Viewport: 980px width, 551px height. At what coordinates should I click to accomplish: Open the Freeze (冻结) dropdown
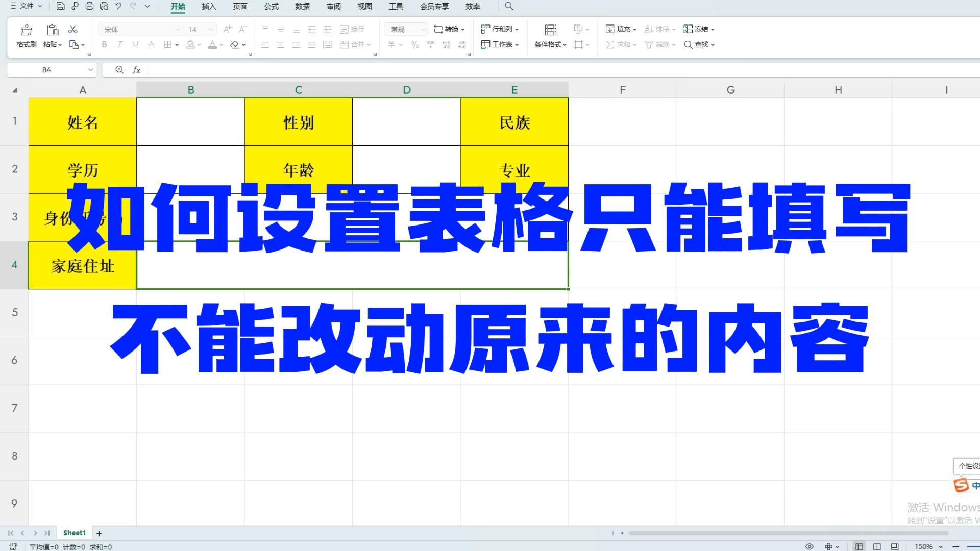(x=699, y=29)
